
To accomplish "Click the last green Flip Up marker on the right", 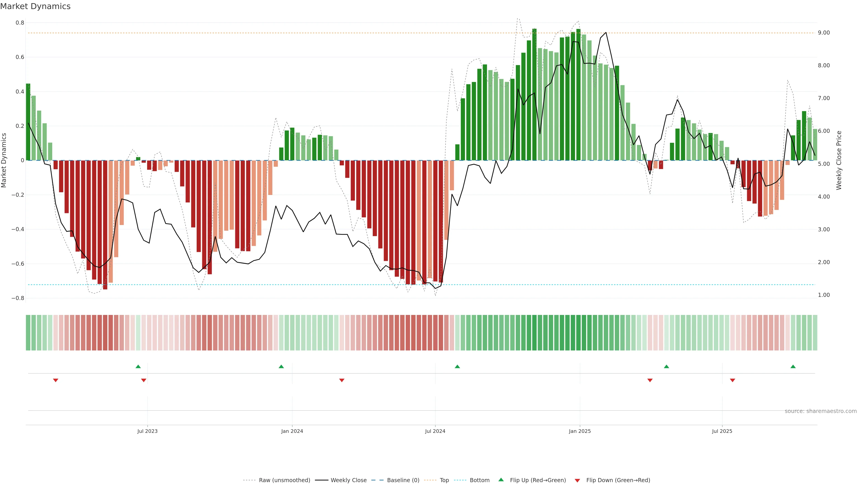I will pyautogui.click(x=793, y=366).
